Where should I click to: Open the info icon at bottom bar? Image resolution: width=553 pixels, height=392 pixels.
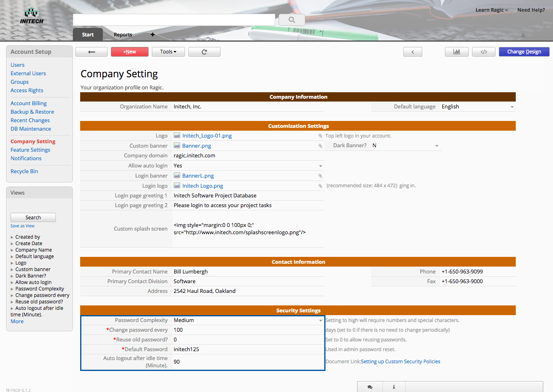pyautogui.click(x=394, y=387)
